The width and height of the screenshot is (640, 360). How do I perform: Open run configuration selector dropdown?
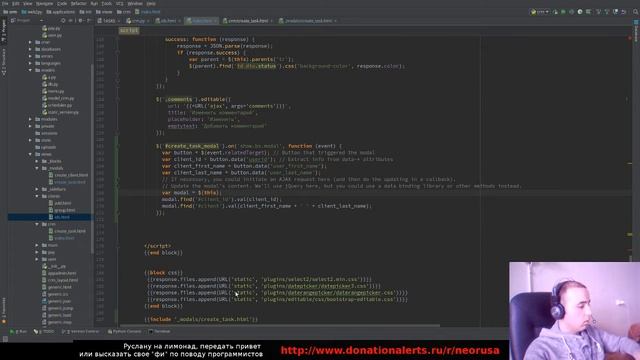point(540,12)
